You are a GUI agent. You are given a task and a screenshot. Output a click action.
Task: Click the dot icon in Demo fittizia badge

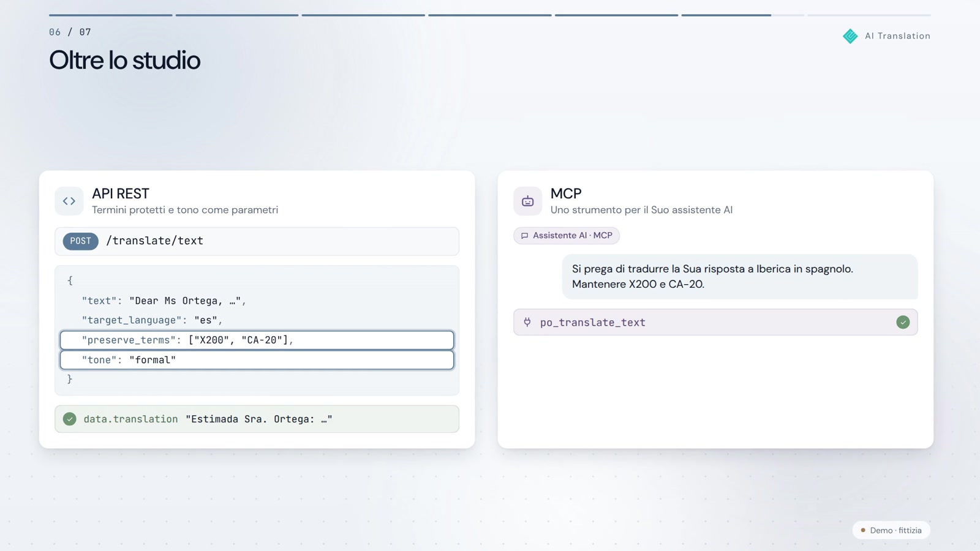(x=863, y=530)
